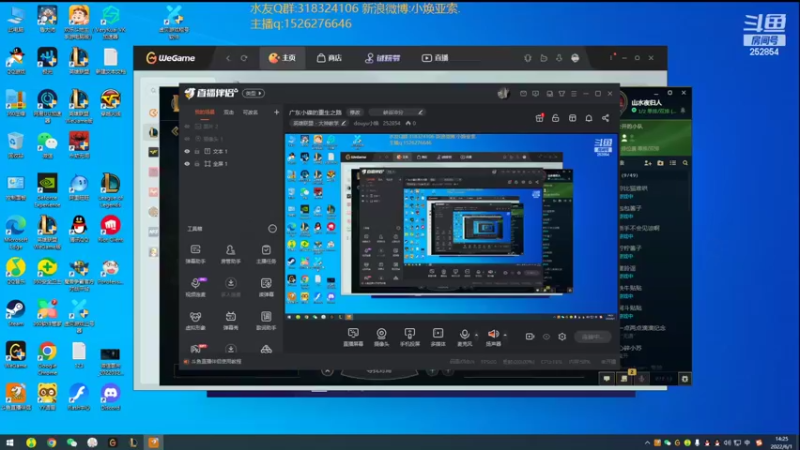Expand speaker options arrow

pos(505,335)
